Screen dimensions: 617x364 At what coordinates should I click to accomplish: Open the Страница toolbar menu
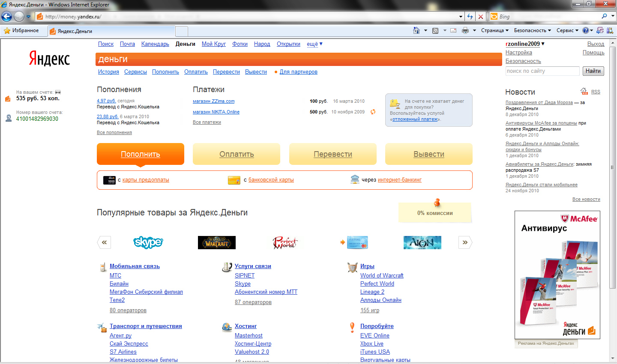[494, 30]
